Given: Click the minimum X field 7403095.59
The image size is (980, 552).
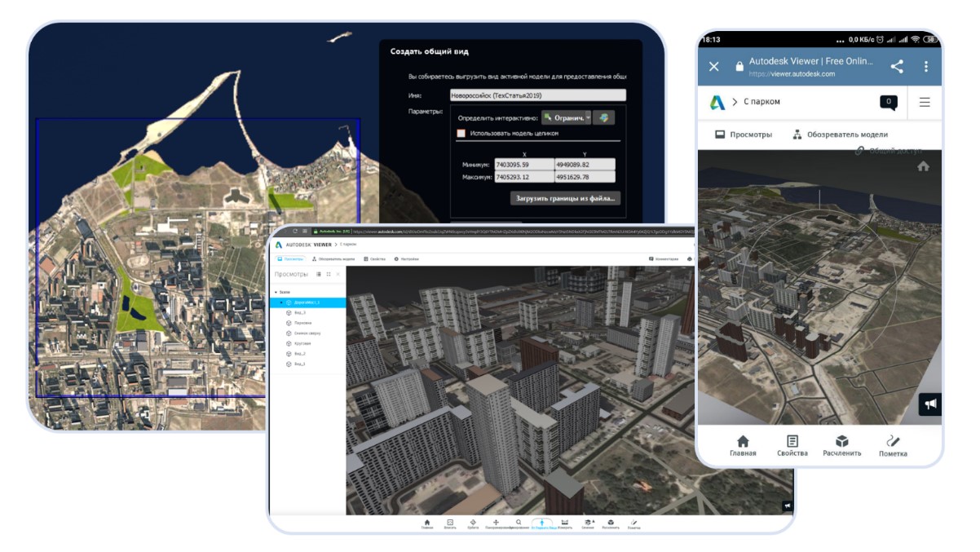Looking at the screenshot, I should point(524,164).
